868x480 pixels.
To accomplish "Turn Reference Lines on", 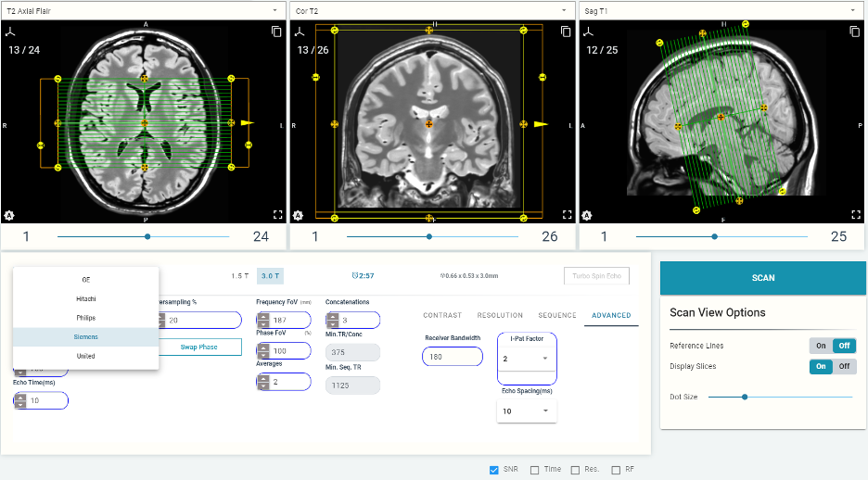I will (x=821, y=346).
